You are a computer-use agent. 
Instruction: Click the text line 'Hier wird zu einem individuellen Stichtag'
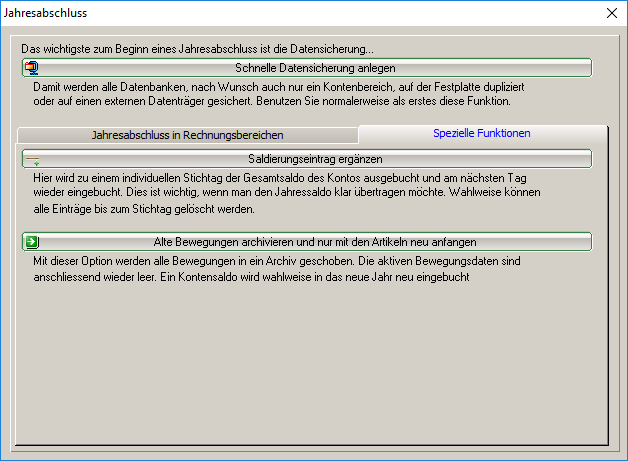coord(280,178)
